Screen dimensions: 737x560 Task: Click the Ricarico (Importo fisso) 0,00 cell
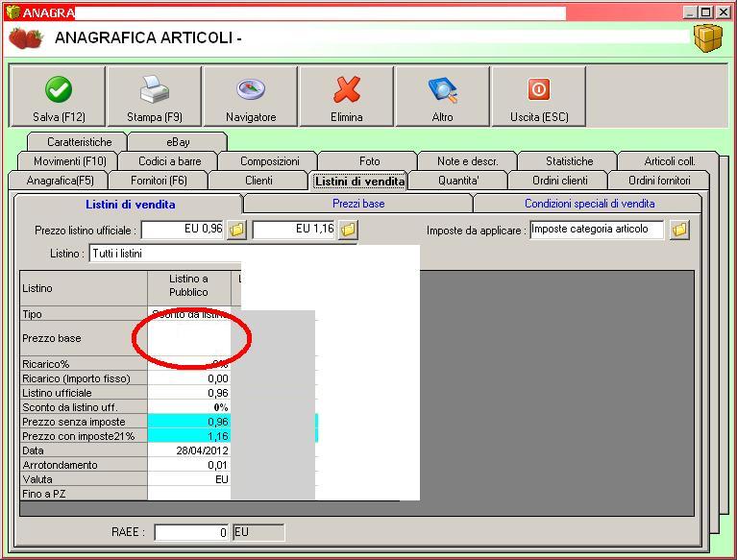[189, 378]
